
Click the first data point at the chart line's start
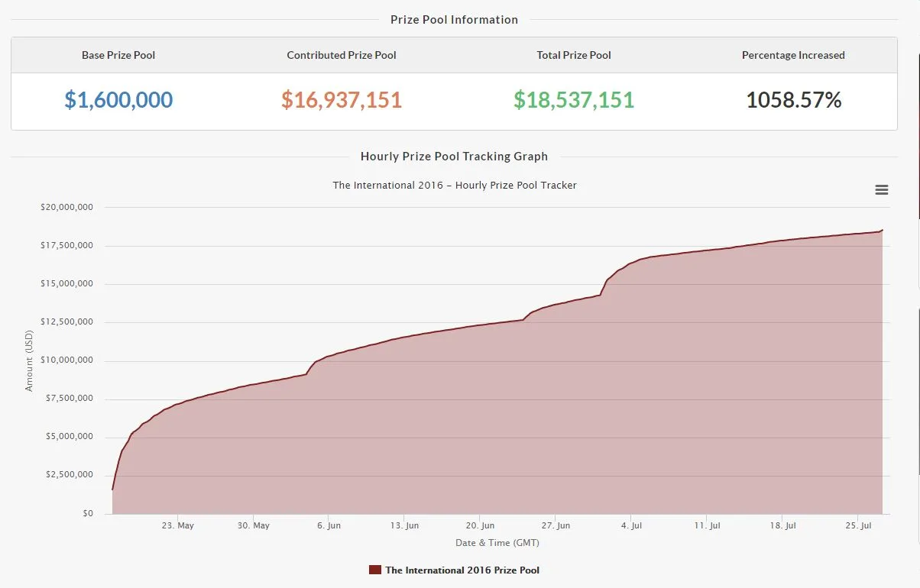[x=112, y=489]
